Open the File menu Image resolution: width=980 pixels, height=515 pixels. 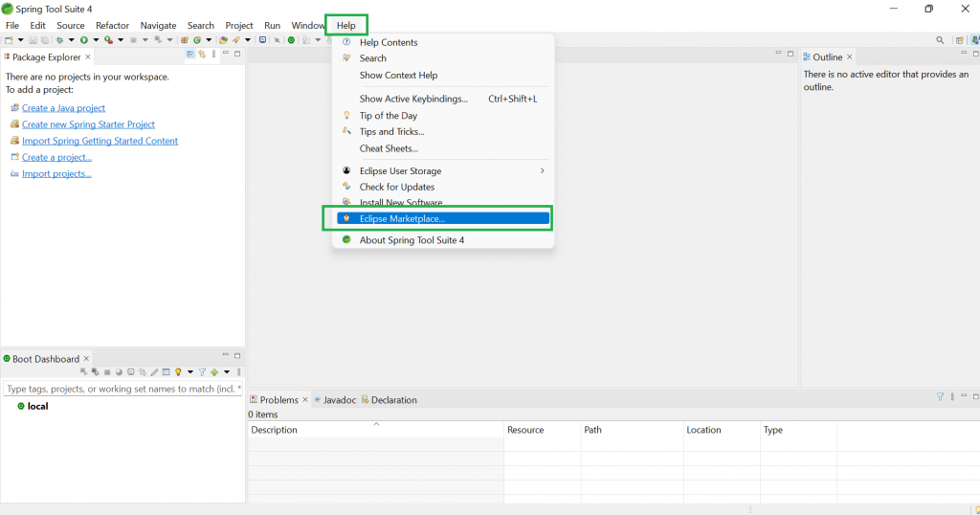12,26
